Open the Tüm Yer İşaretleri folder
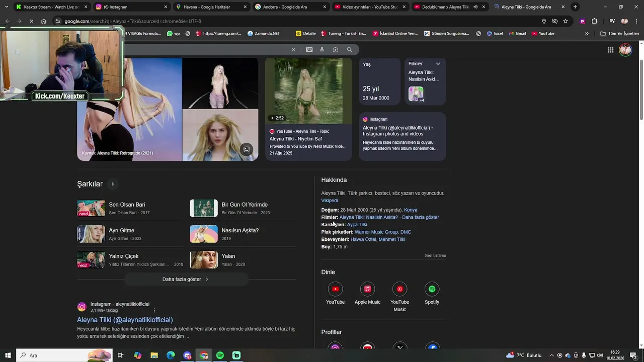Image resolution: width=644 pixels, height=362 pixels. [x=620, y=34]
